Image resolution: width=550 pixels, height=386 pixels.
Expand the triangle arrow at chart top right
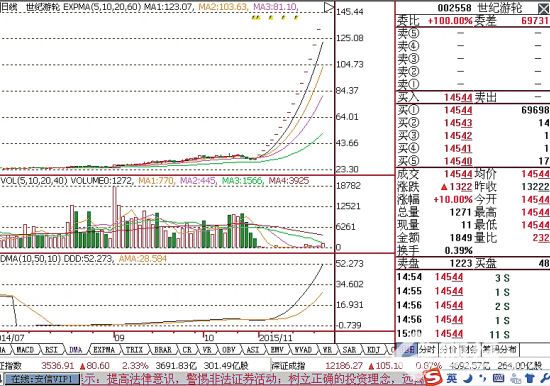pyautogui.click(x=328, y=7)
